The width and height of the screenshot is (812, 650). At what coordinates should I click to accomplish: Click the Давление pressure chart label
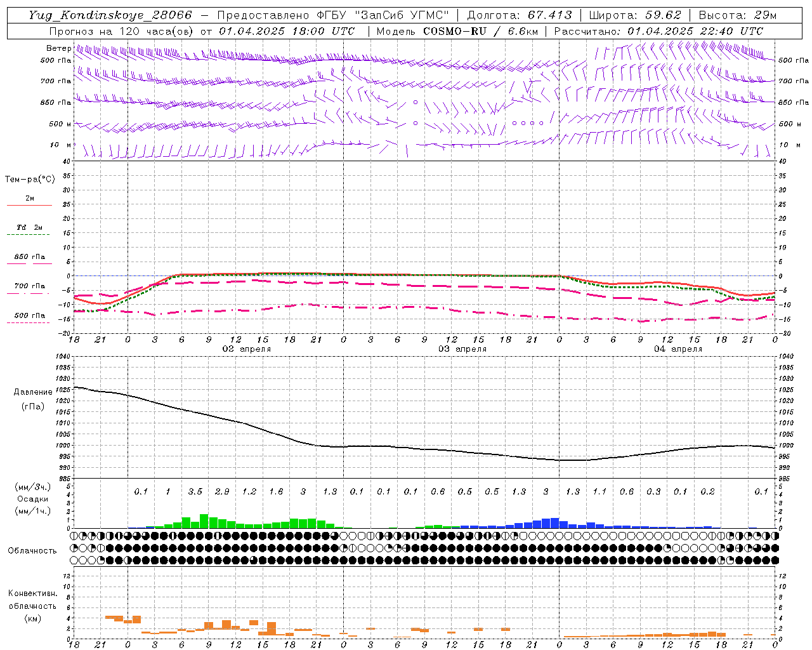[33, 392]
